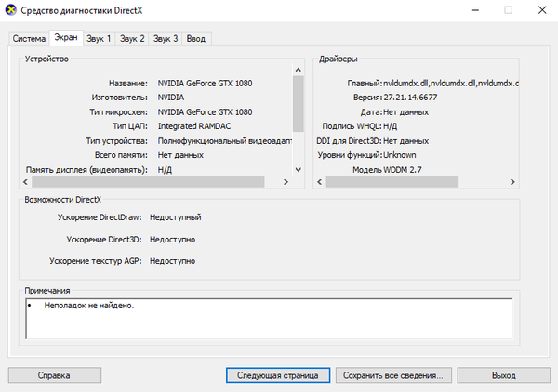558x392 pixels.
Task: Click the DDI для Direct3D value
Action: tap(406, 141)
